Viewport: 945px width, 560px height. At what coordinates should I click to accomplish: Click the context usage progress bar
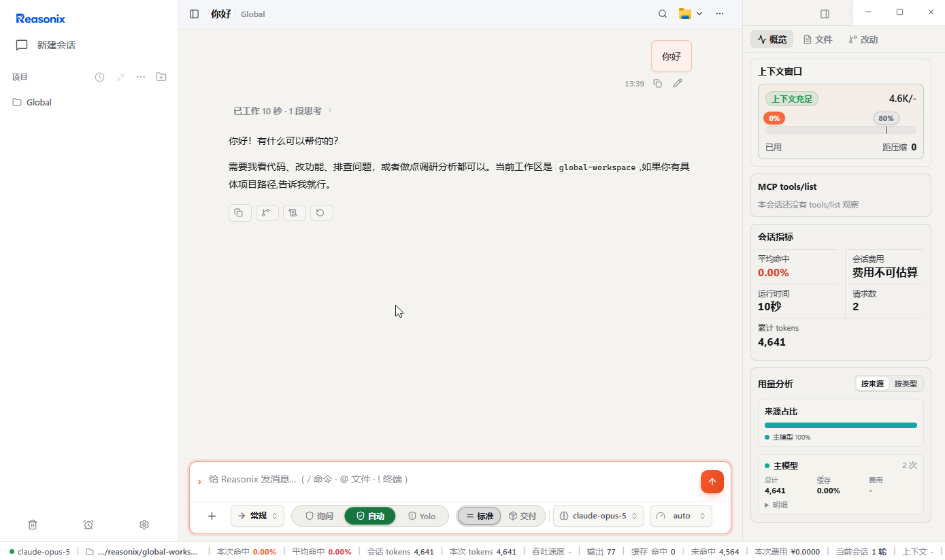pyautogui.click(x=841, y=130)
